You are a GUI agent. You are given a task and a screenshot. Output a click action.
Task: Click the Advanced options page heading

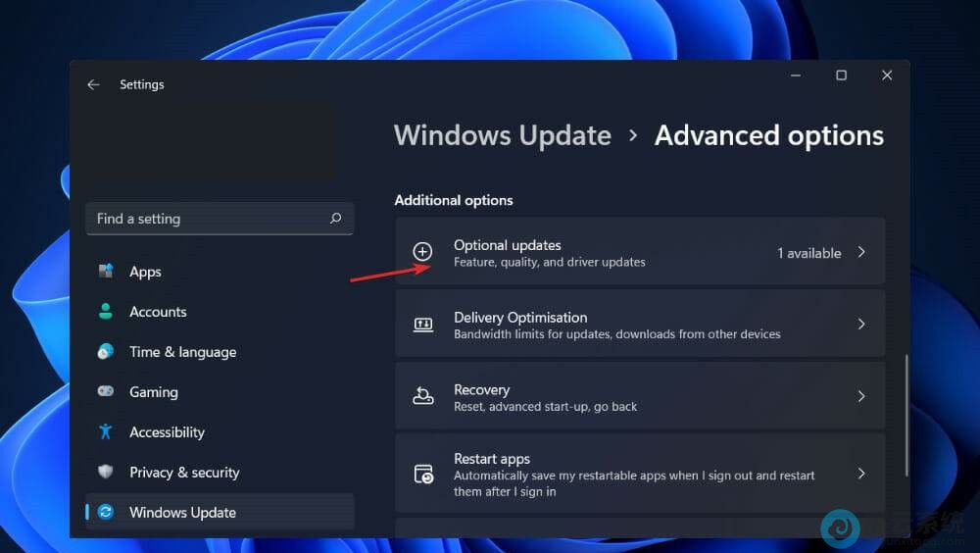[769, 135]
